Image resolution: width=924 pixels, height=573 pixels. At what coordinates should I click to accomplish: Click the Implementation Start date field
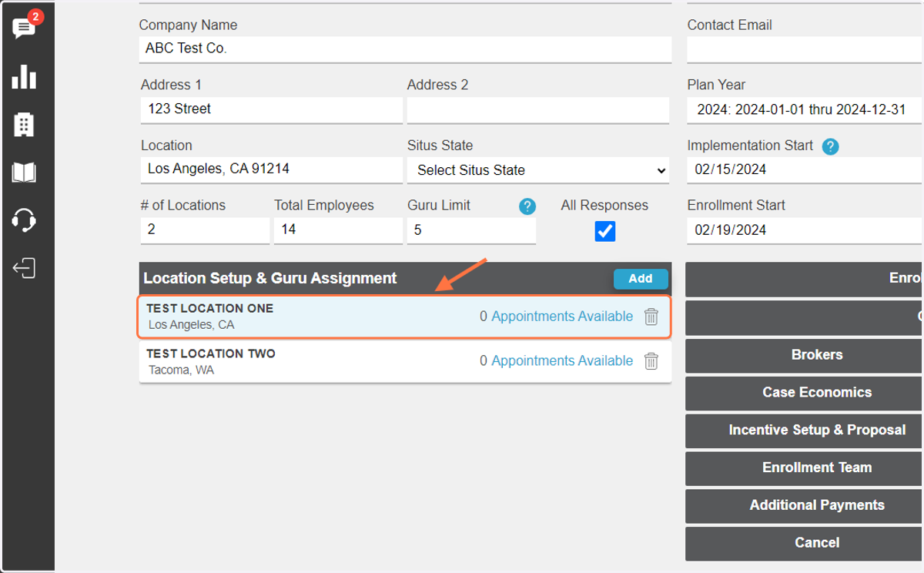point(805,170)
